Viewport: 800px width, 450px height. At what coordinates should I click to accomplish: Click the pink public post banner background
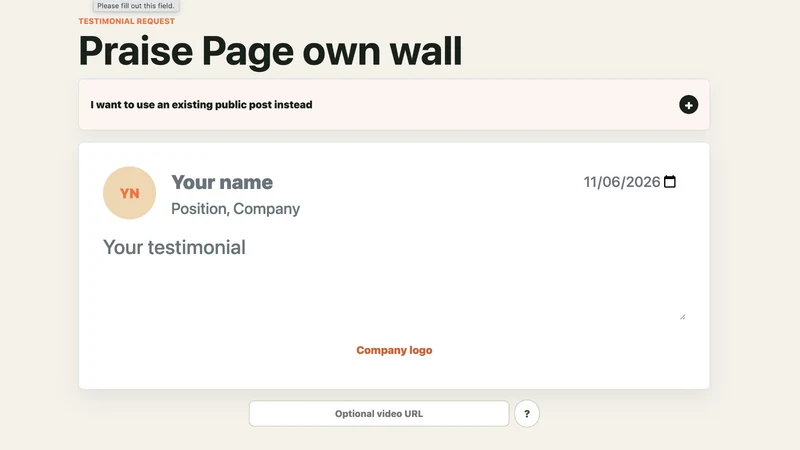(x=485, y=105)
